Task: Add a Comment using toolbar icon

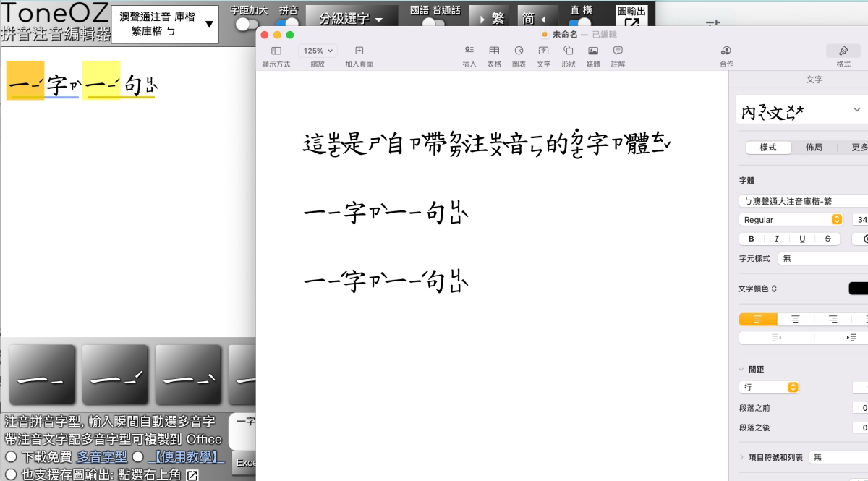Action: 618,51
